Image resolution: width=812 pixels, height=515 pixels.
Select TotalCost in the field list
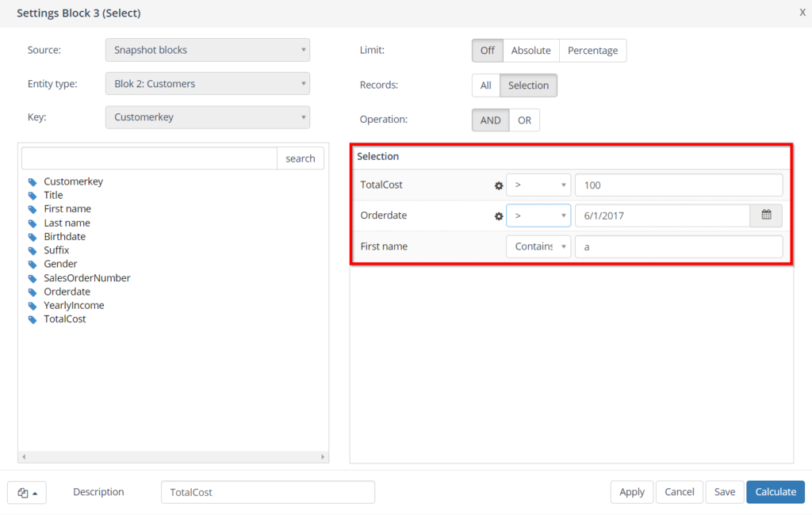[65, 319]
